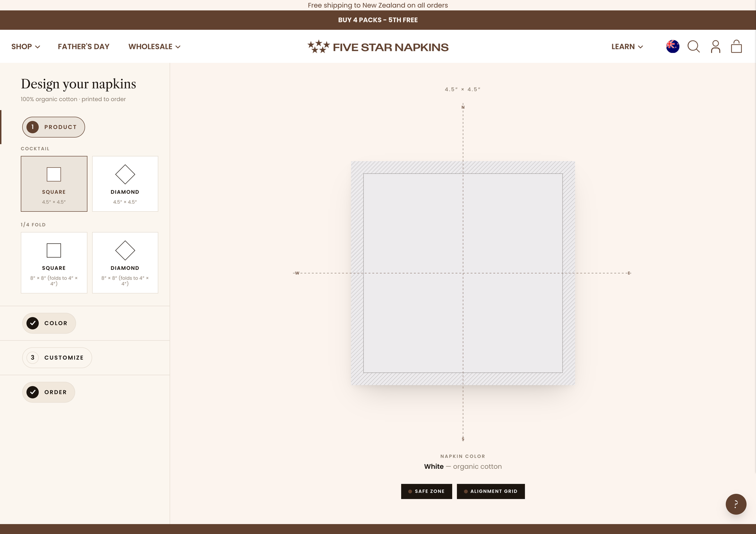Click the E marker on alignment grid
The width and height of the screenshot is (756, 534).
point(629,273)
